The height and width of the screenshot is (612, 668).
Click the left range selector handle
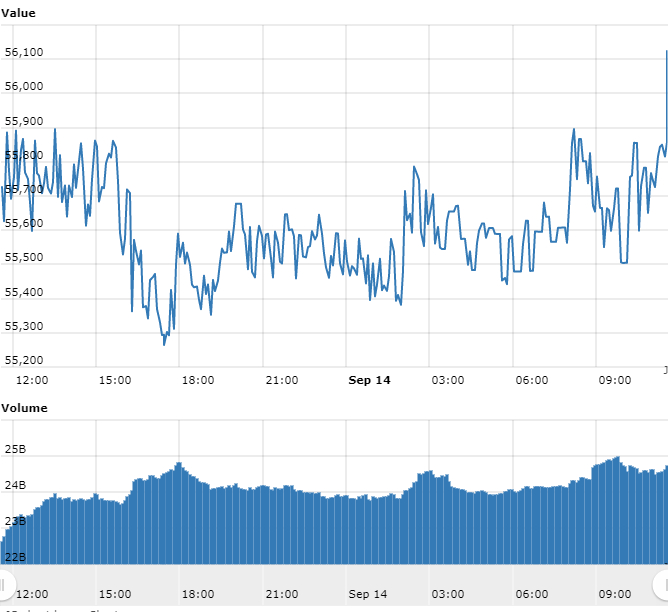click(x=4, y=585)
